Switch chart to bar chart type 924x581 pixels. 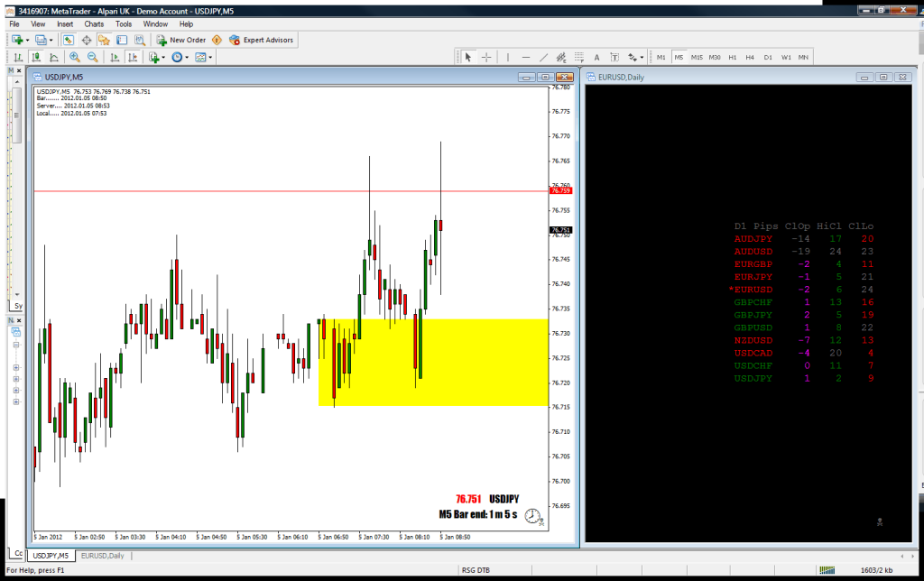click(x=18, y=57)
